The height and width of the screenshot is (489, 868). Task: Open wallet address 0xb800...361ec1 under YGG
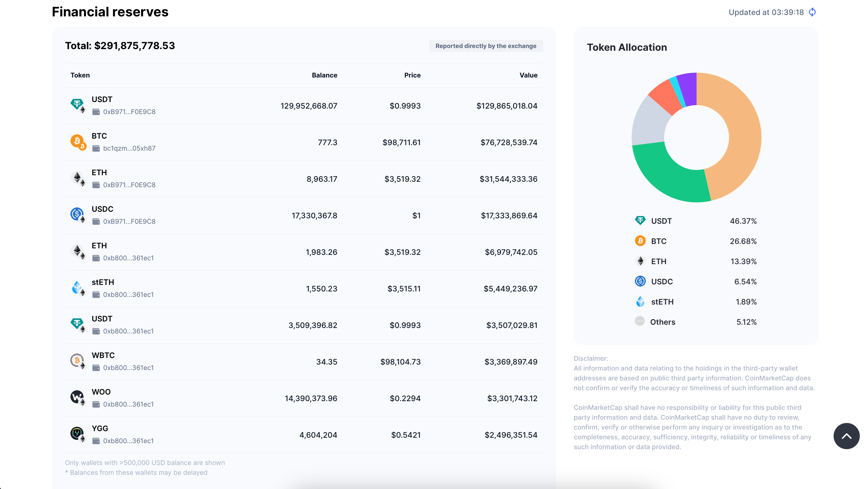click(x=128, y=441)
